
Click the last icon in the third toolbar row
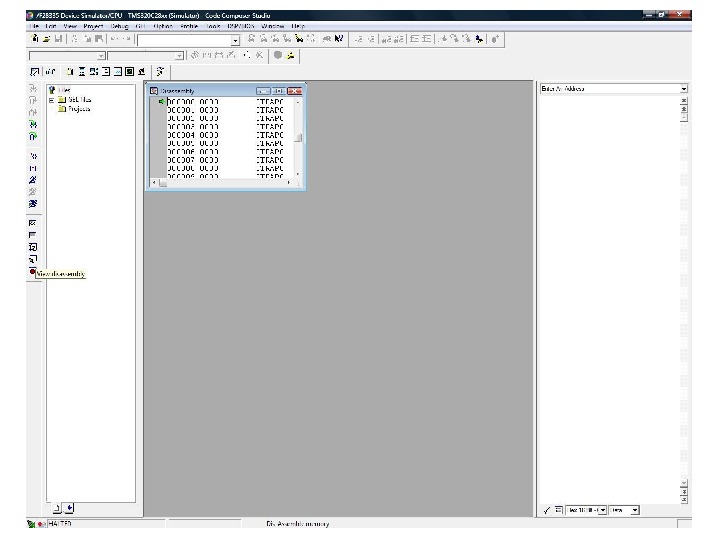[160, 72]
